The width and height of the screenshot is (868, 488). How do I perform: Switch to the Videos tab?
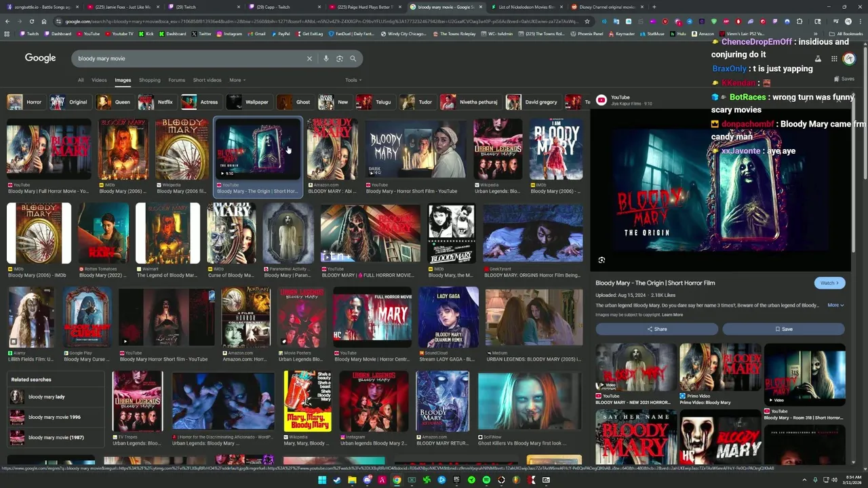(x=99, y=80)
